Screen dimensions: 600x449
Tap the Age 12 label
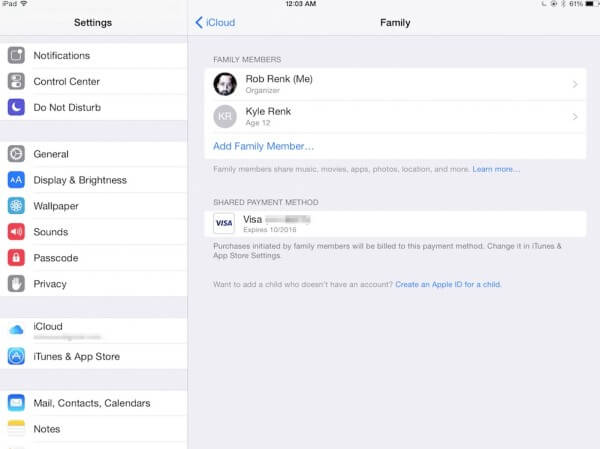pos(258,123)
